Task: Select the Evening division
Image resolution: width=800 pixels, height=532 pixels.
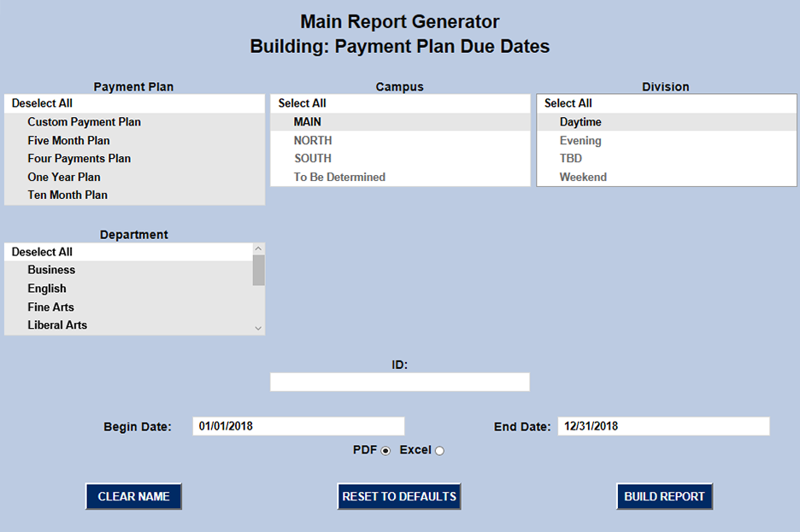Action: [x=580, y=140]
